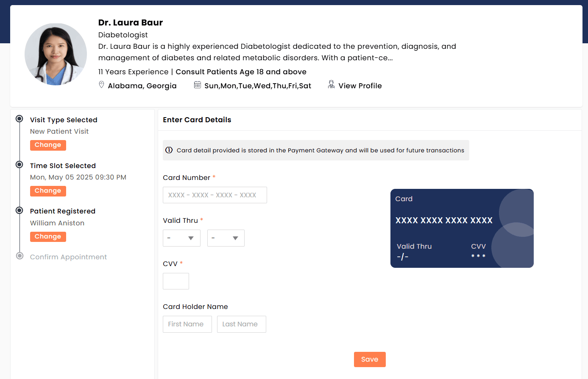Open the expiry month dropdown

(x=181, y=238)
